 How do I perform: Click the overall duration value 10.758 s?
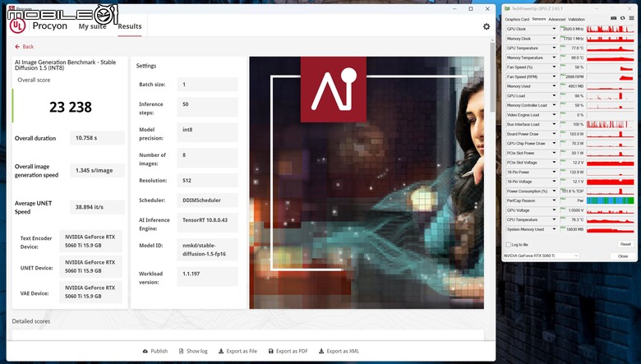coord(97,138)
